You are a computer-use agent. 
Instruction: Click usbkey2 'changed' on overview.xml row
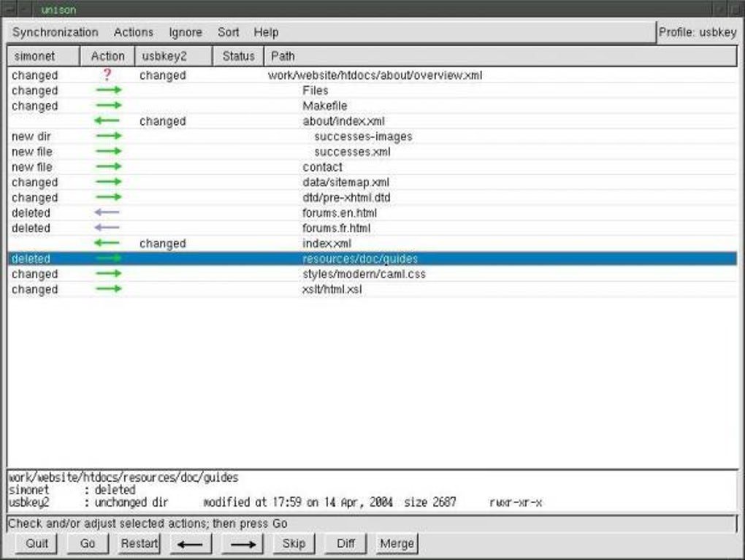162,75
